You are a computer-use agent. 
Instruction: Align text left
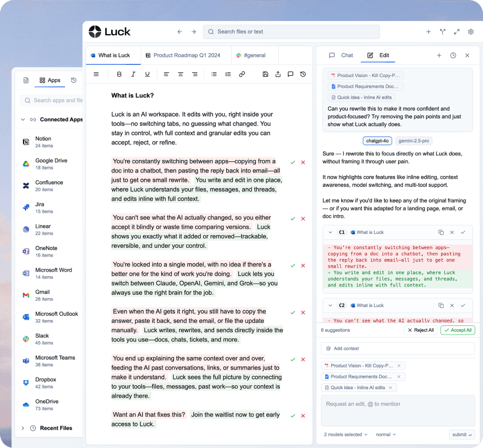tap(166, 74)
